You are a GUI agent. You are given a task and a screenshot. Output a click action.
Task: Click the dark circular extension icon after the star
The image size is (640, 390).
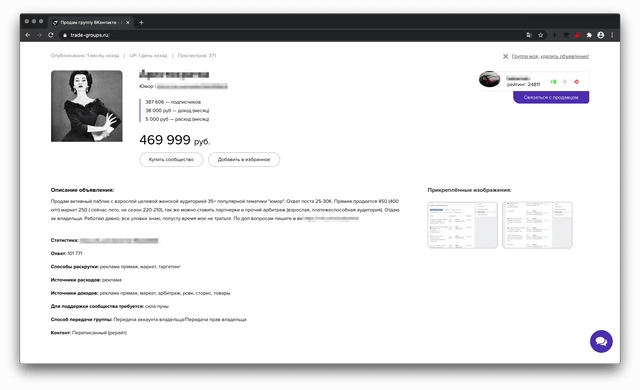coord(554,35)
